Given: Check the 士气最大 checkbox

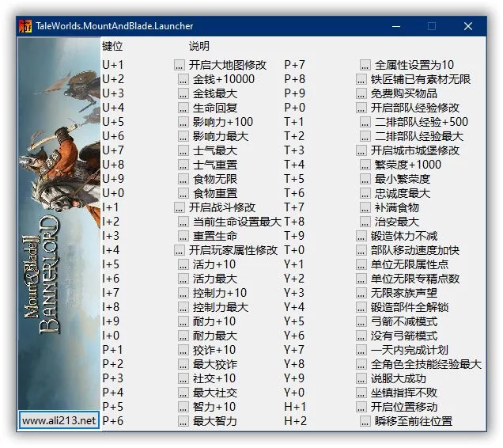Looking at the screenshot, I should (x=183, y=150).
